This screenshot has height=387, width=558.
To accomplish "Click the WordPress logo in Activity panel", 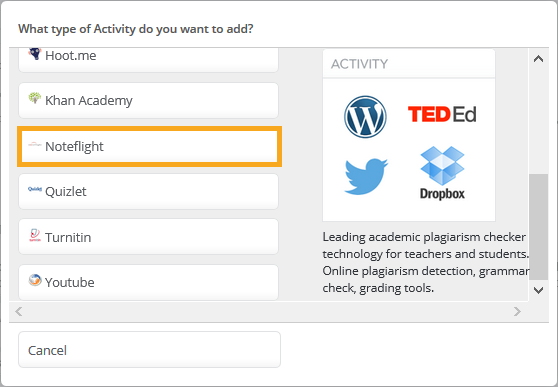I will coord(365,117).
